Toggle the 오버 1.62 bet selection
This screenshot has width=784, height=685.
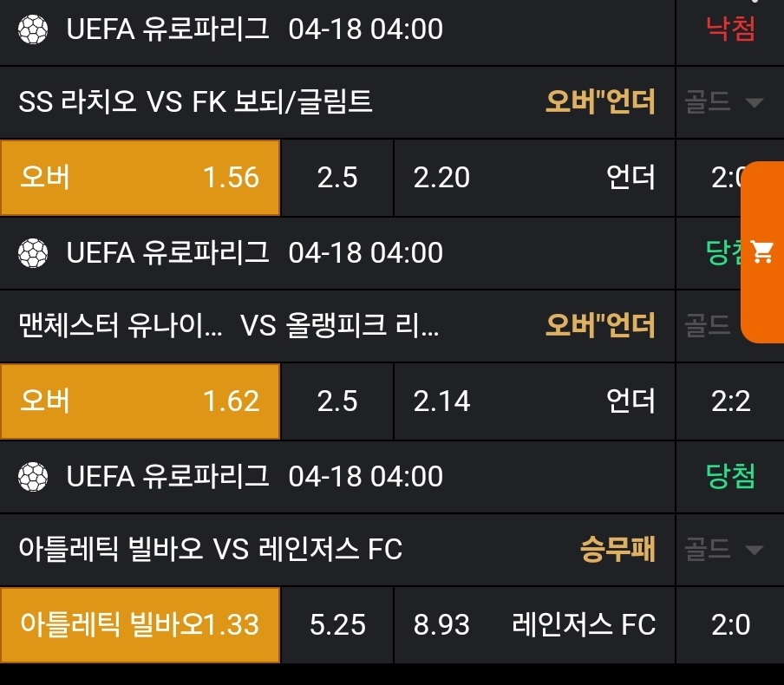tap(140, 401)
